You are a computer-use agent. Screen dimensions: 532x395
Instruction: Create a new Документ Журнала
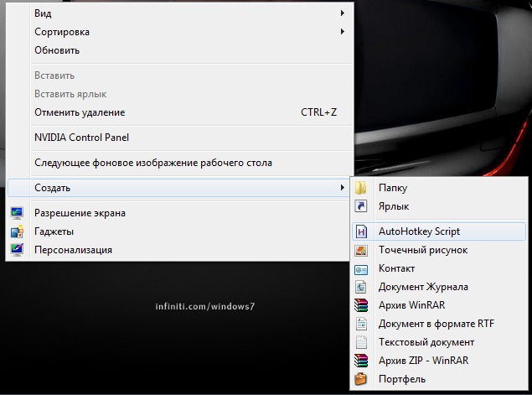pyautogui.click(x=439, y=287)
